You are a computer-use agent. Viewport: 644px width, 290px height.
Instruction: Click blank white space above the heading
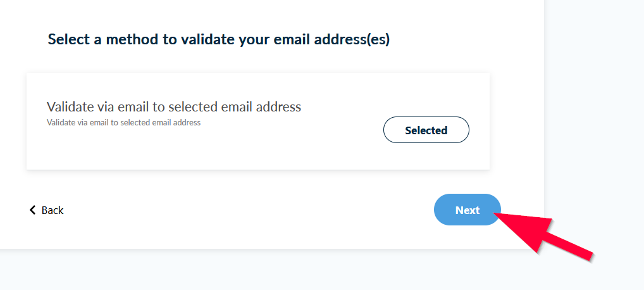pos(253,13)
